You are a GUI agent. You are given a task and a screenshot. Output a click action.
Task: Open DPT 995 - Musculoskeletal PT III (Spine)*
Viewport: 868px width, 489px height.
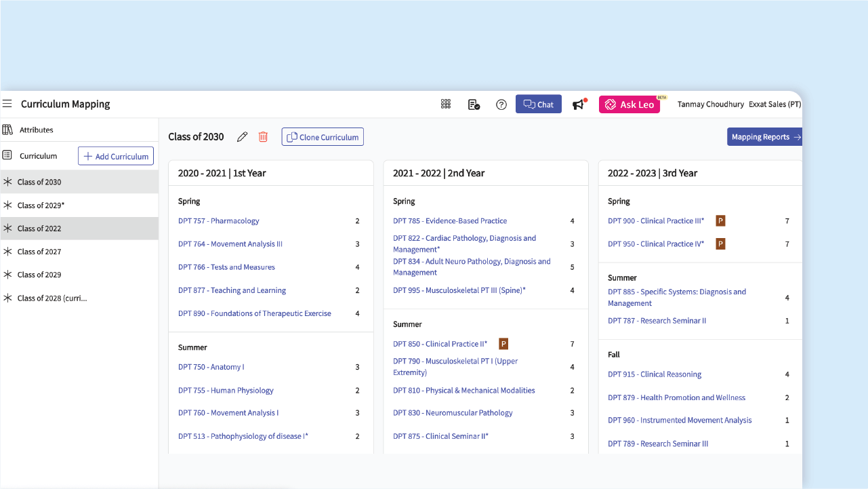pos(459,290)
